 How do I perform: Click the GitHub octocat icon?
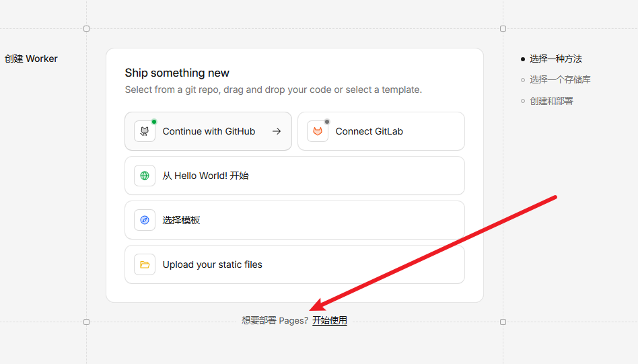tap(145, 132)
